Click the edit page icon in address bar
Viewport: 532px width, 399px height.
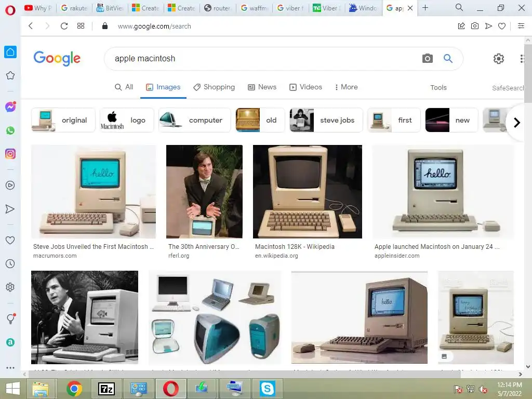461,26
